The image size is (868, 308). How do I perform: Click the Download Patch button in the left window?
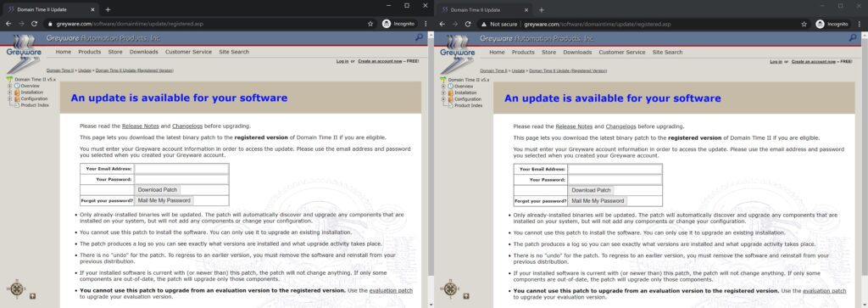(158, 189)
